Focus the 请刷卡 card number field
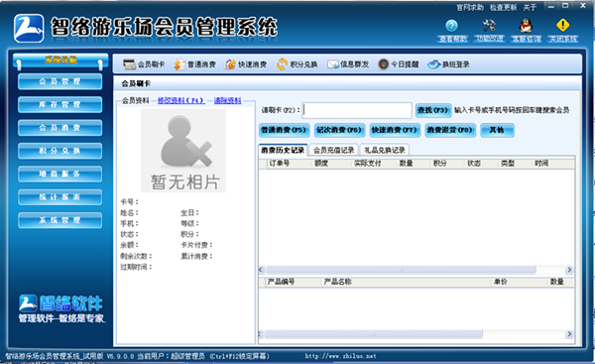595x364 pixels. pyautogui.click(x=357, y=110)
